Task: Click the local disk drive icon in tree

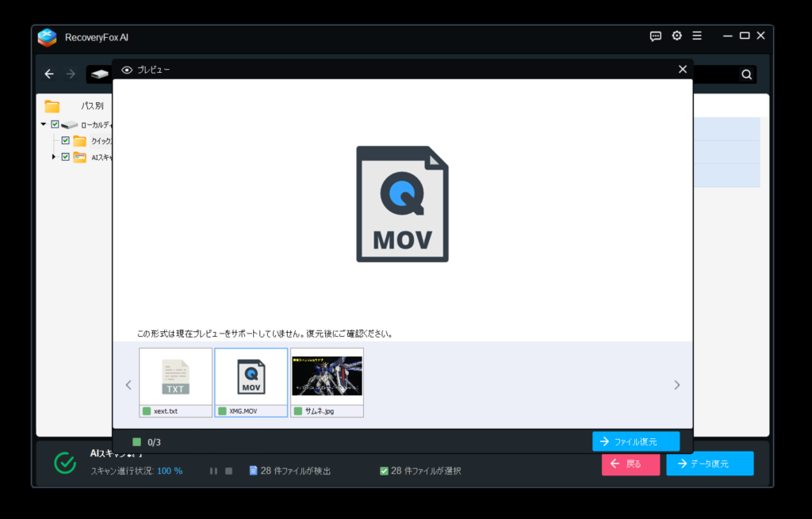Action: (70, 124)
